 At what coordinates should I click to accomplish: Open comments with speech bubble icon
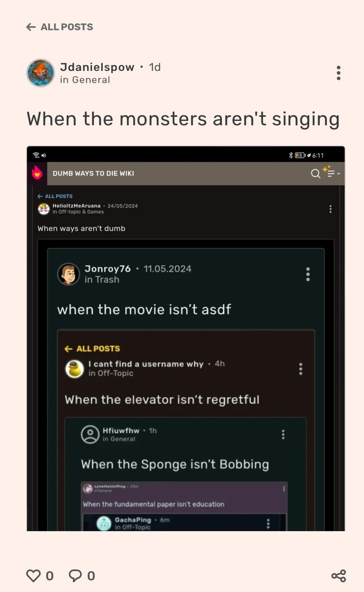point(75,576)
